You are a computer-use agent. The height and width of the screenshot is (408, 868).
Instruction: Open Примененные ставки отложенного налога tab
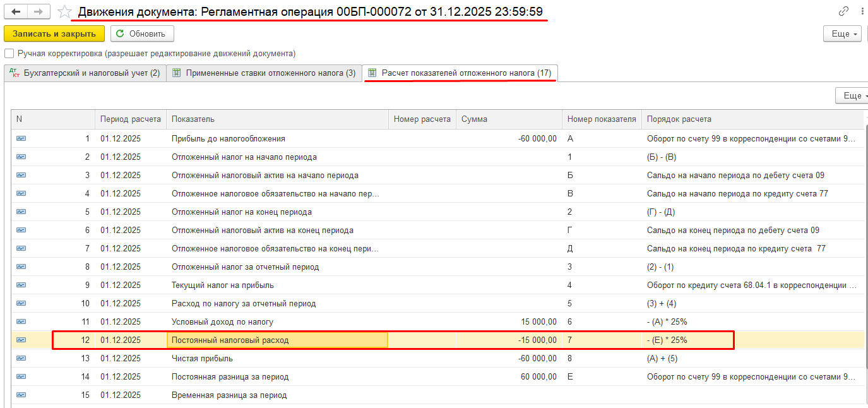pos(264,73)
